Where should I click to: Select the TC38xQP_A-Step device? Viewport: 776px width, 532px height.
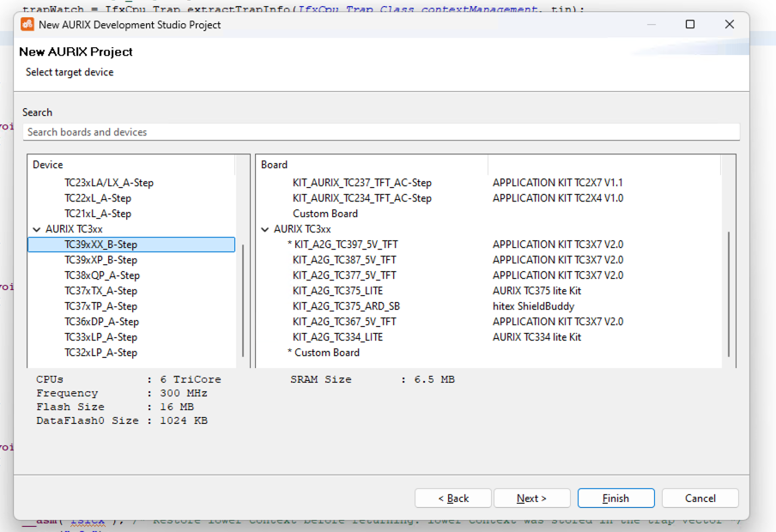click(x=101, y=275)
